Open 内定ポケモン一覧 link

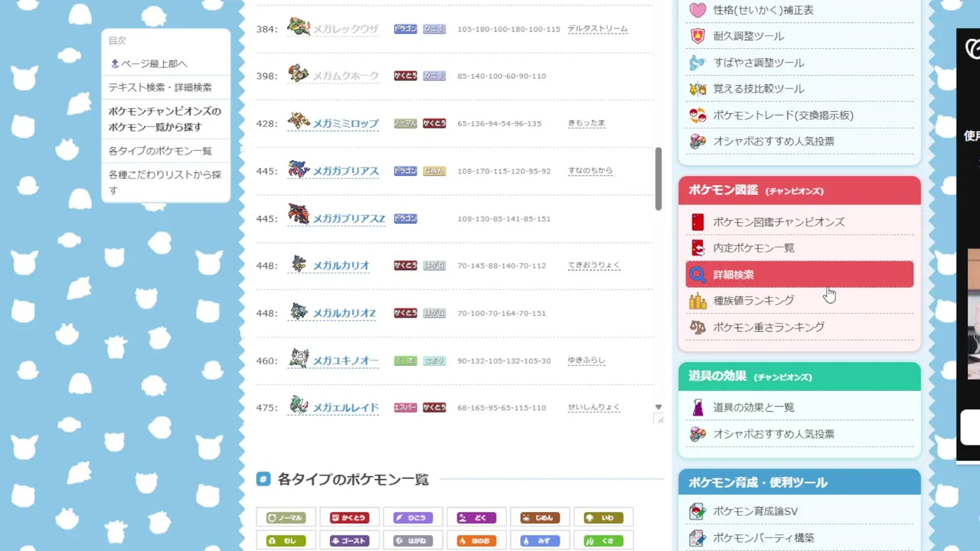coord(753,248)
